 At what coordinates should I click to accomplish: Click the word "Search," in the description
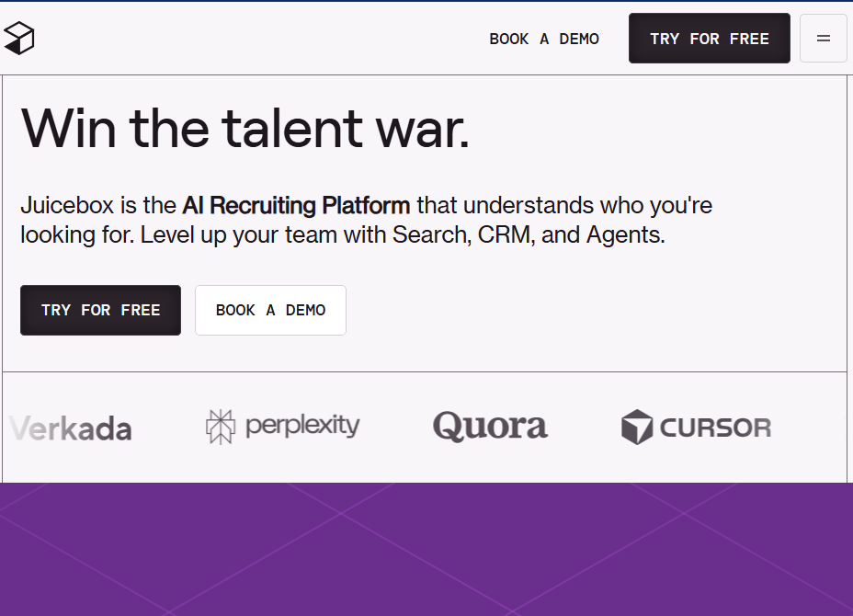(x=432, y=234)
